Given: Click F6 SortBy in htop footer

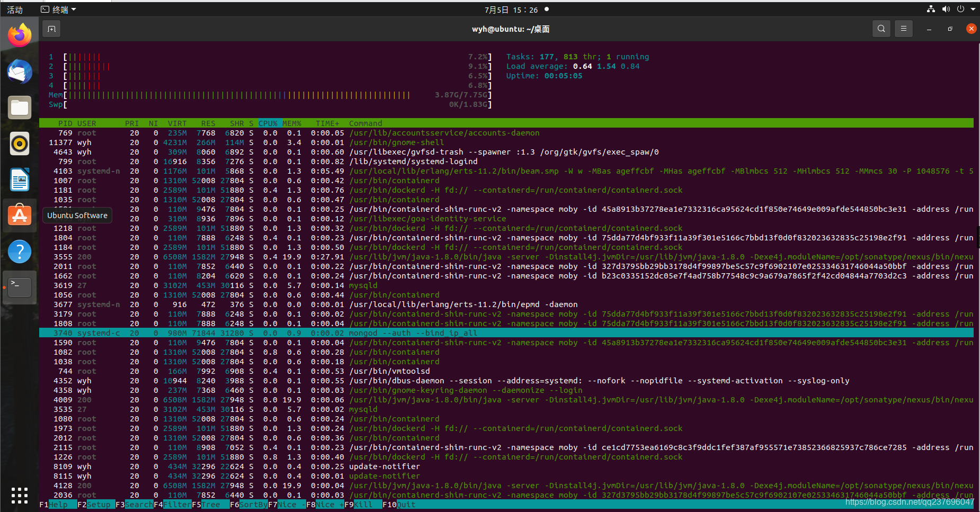Looking at the screenshot, I should pyautogui.click(x=249, y=505).
